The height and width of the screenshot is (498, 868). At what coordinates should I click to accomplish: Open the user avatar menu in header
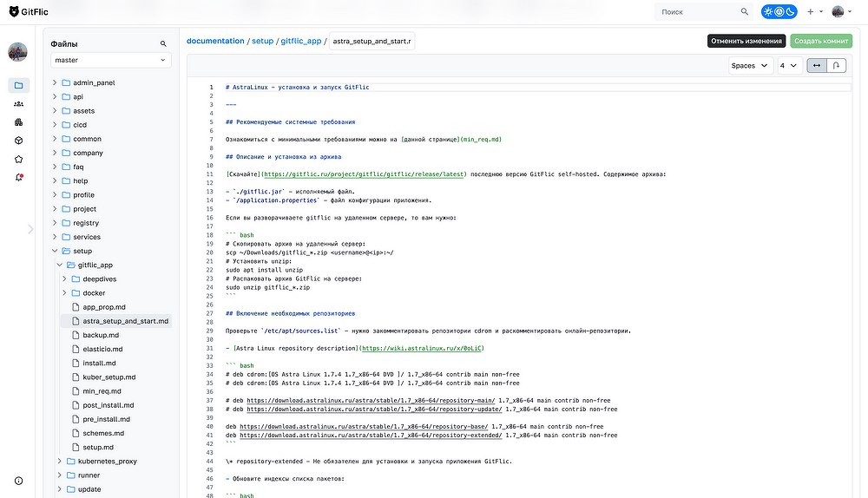[841, 11]
